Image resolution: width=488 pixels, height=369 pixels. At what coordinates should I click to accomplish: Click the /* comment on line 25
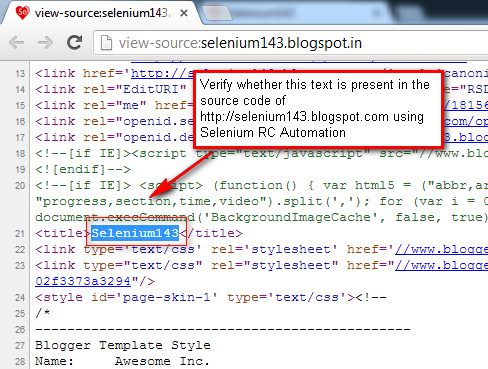click(x=43, y=313)
